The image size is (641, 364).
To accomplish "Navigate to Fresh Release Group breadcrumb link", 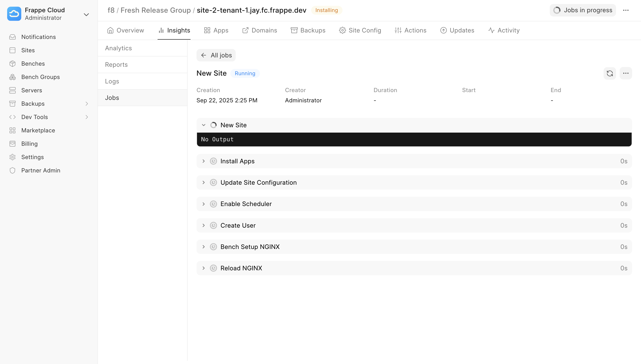I will [155, 10].
